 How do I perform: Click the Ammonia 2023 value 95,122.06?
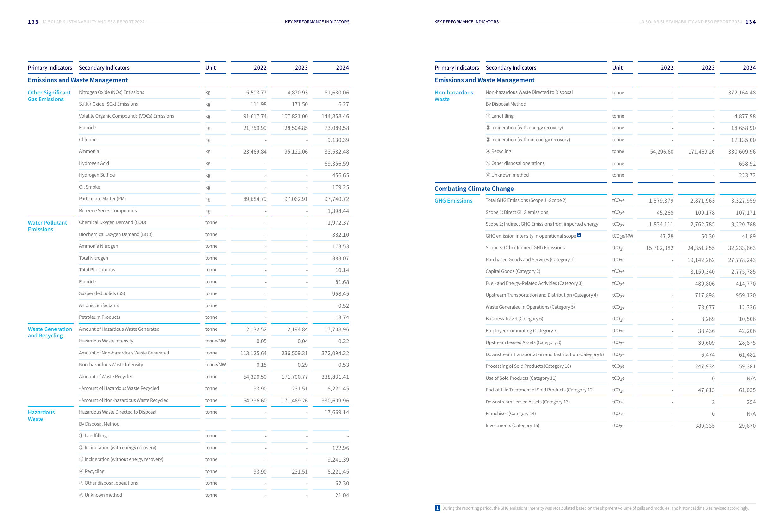pyautogui.click(x=296, y=151)
